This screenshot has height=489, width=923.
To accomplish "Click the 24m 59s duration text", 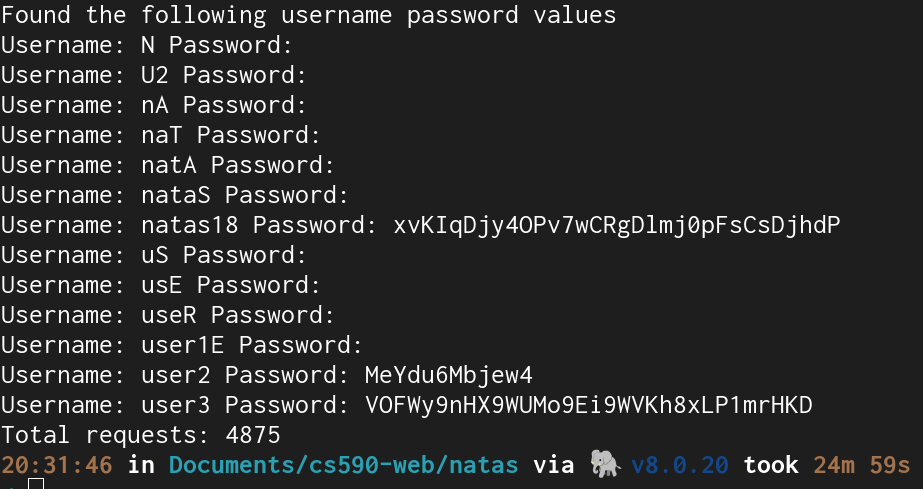I will [862, 465].
